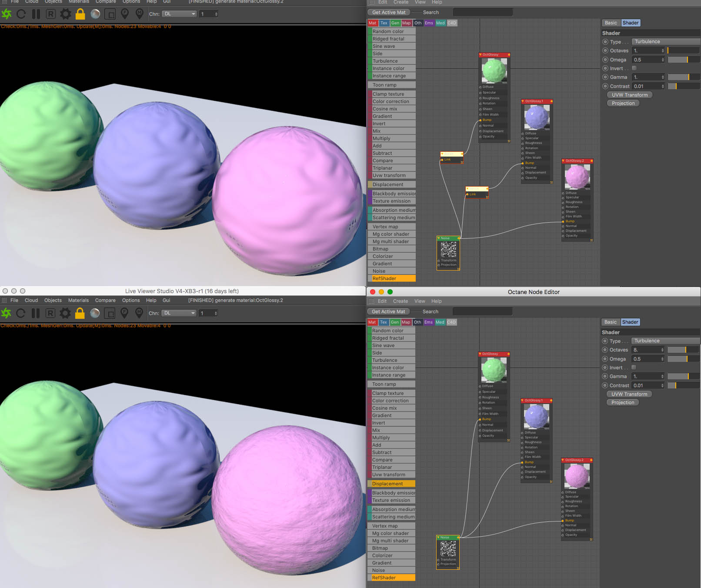Click the grip handle icon beside File, lower Live Viewer
Viewport: 701px width, 588px height.
pos(4,301)
